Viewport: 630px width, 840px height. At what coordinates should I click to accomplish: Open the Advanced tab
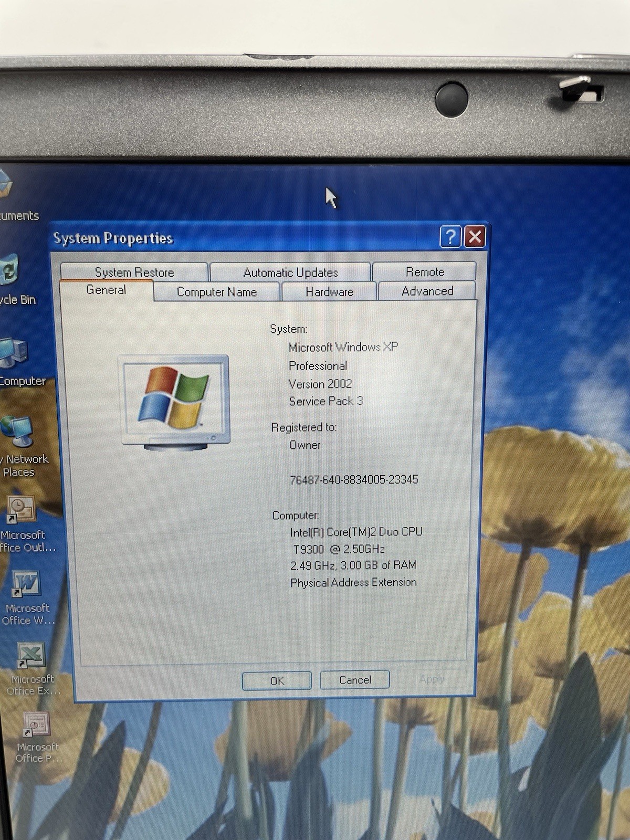coord(427,291)
